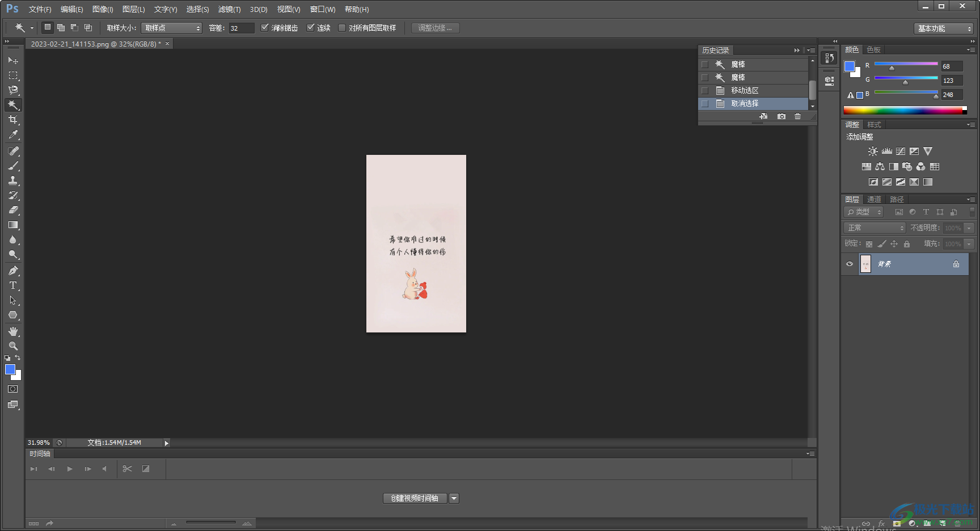Select the 取消选择 history state
Viewport: 980px width, 531px height.
(x=753, y=104)
